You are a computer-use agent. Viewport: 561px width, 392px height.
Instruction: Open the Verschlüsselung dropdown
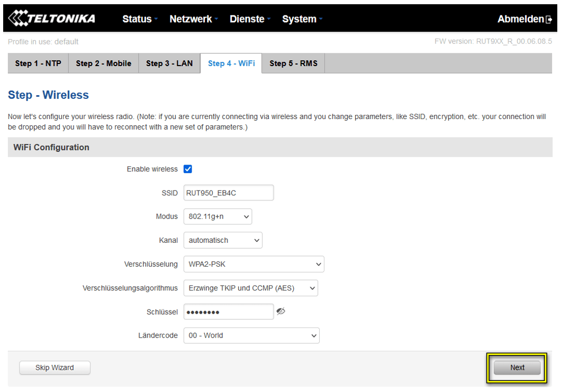coord(254,264)
